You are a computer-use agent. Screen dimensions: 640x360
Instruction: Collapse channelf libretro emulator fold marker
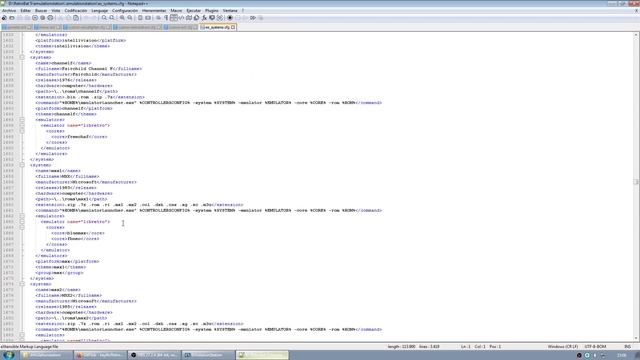pyautogui.click(x=22, y=125)
